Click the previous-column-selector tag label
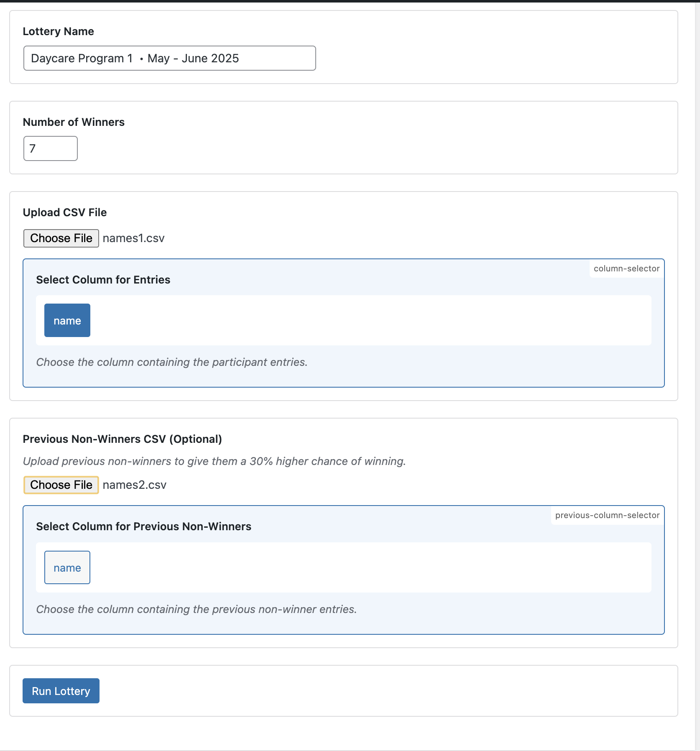Screen dimensions: 700x751 click(x=607, y=515)
